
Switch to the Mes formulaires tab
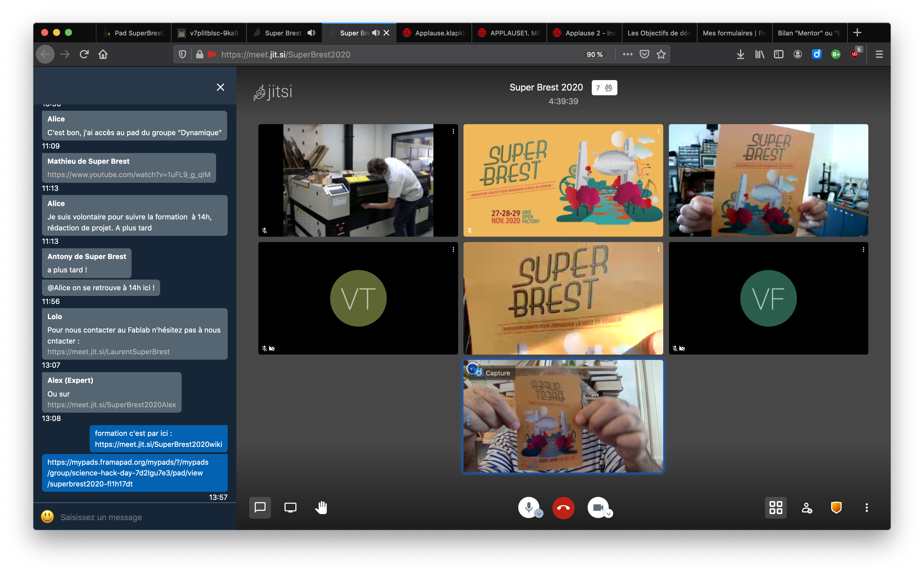point(735,33)
